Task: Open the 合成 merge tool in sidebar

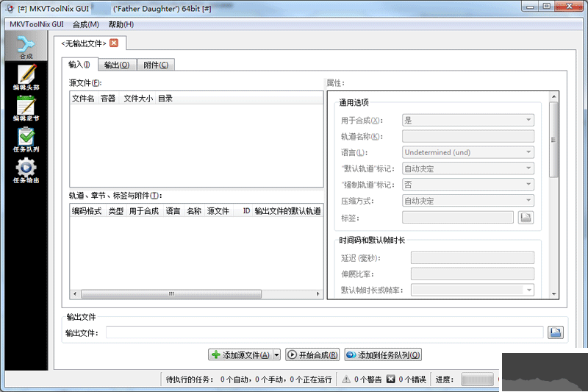Action: pos(26,47)
